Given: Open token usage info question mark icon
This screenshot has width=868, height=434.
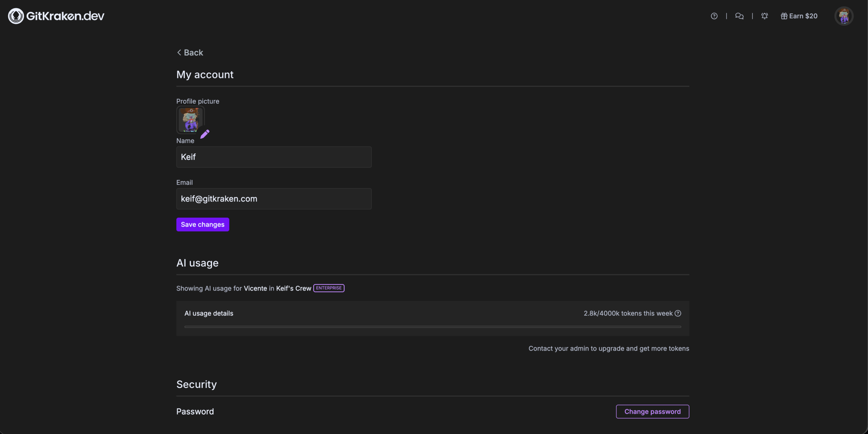Looking at the screenshot, I should (x=678, y=313).
